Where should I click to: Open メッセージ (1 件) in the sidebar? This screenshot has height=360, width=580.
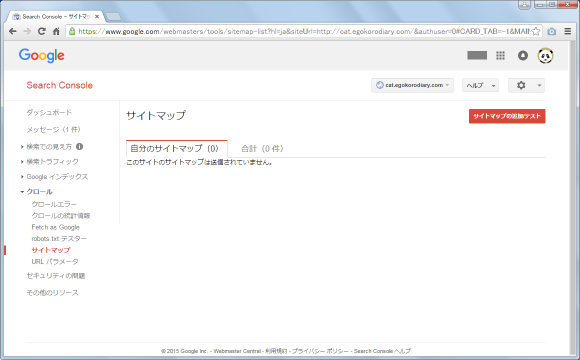point(54,129)
